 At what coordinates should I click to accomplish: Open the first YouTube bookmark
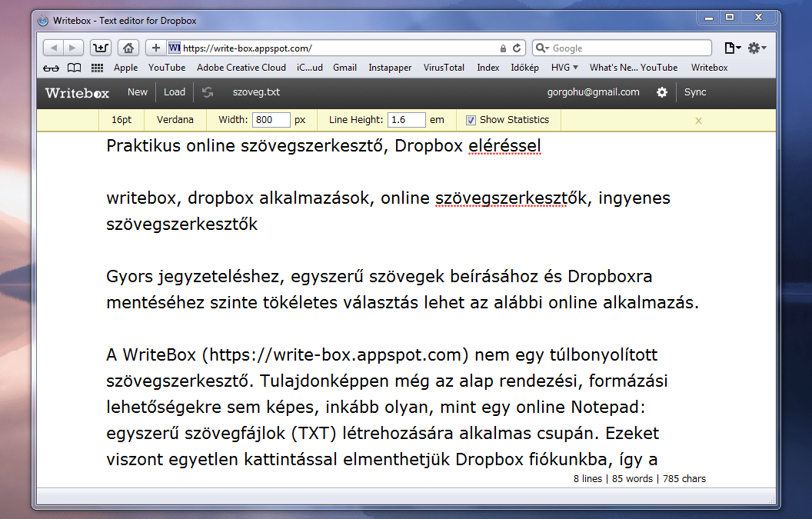point(167,68)
